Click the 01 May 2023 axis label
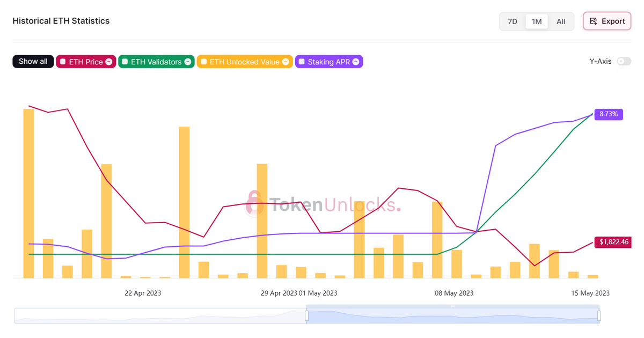Image resolution: width=644 pixels, height=338 pixels. [x=318, y=293]
